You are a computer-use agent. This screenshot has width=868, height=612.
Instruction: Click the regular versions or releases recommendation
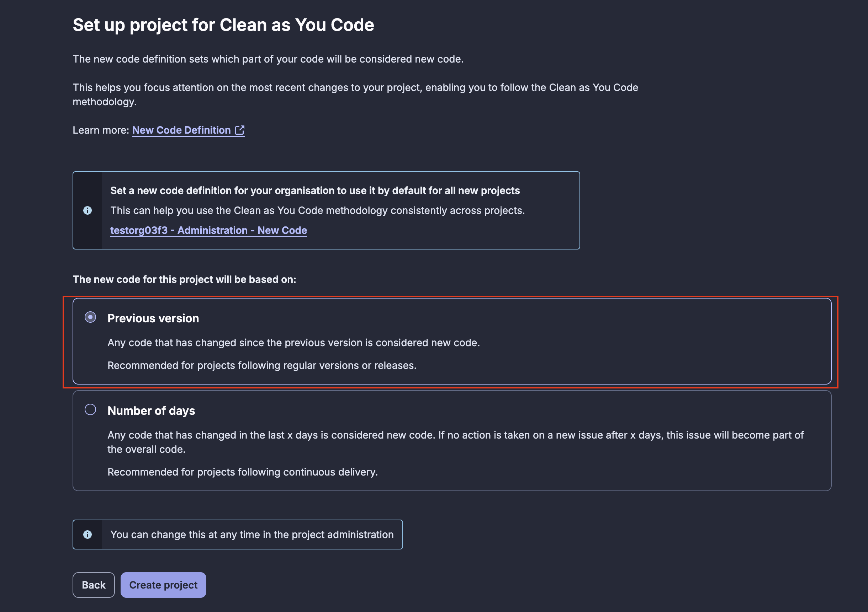point(261,365)
